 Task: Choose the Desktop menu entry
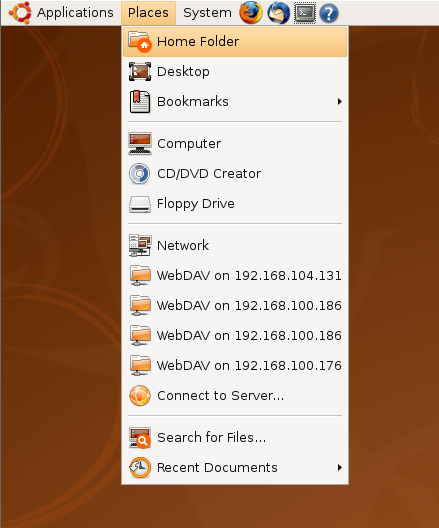(x=235, y=71)
